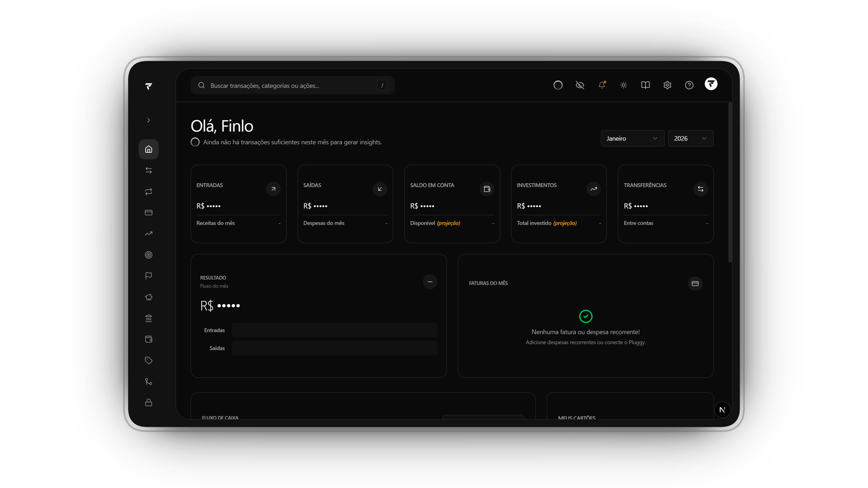Open notifications via the bell icon
Screen dimensions: 868x488
tap(602, 85)
